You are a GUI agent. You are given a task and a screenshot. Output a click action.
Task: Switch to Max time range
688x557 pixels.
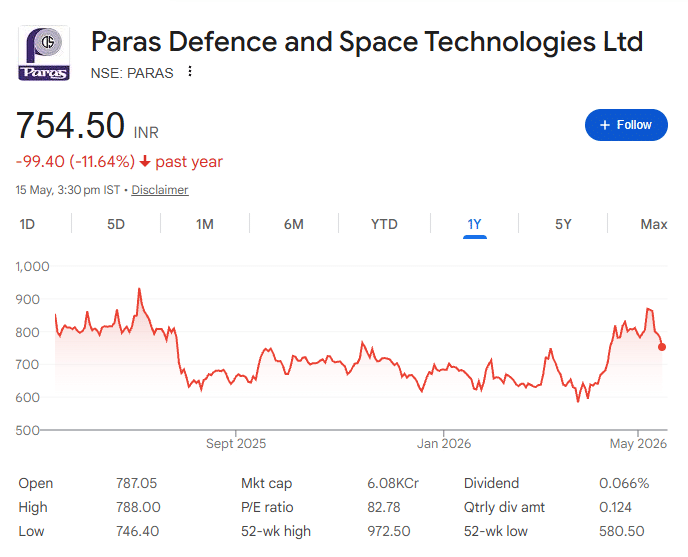pyautogui.click(x=653, y=224)
